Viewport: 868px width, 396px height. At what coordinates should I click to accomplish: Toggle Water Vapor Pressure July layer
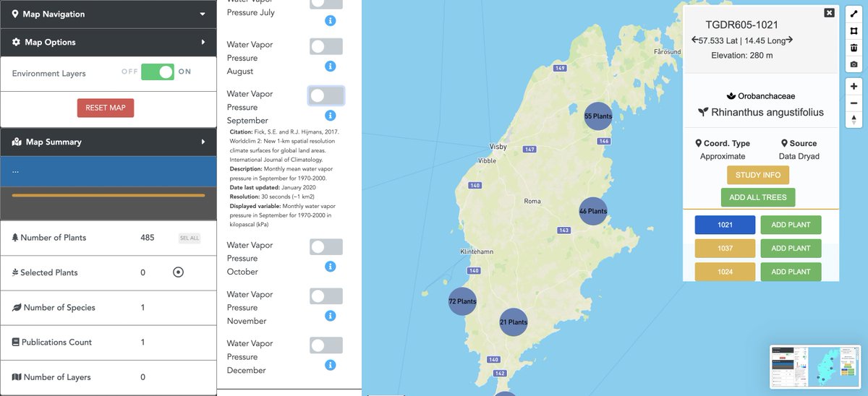pos(326,2)
